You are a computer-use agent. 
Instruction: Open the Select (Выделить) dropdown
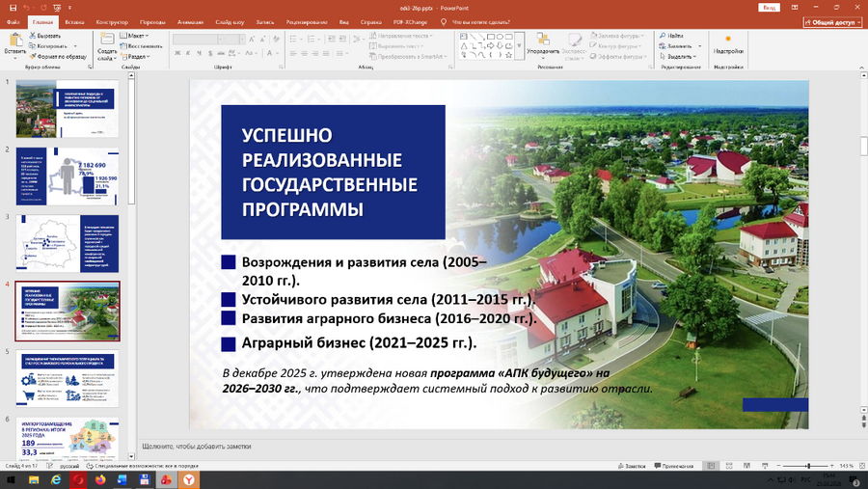[682, 56]
